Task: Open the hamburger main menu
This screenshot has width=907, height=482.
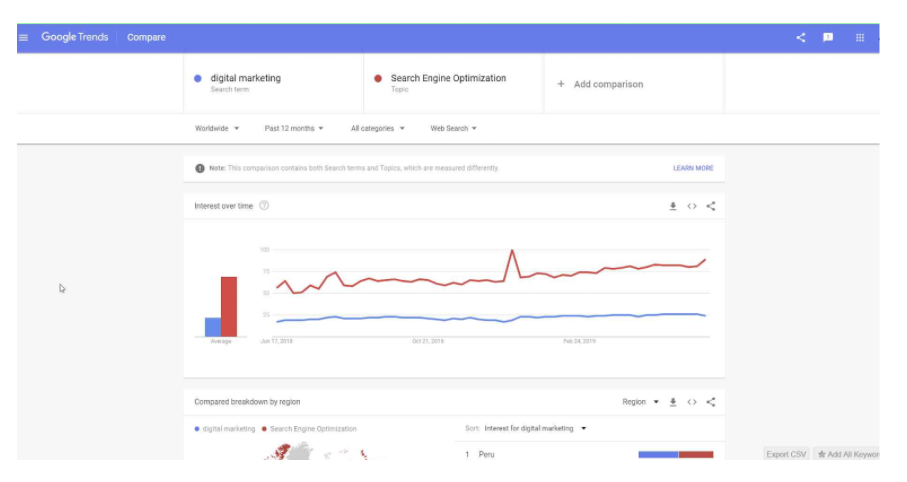Action: pyautogui.click(x=24, y=38)
